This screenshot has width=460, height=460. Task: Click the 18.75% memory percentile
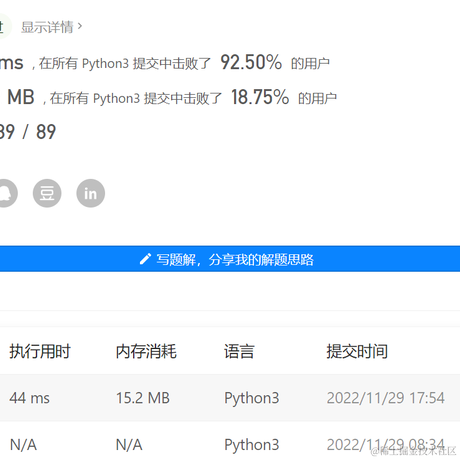point(260,97)
